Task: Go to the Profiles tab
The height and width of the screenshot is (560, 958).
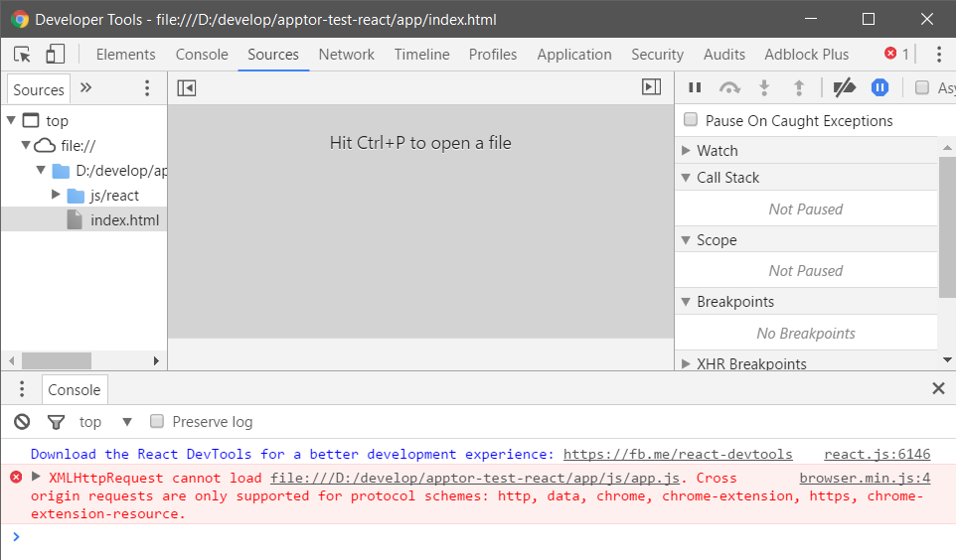Action: click(x=493, y=55)
